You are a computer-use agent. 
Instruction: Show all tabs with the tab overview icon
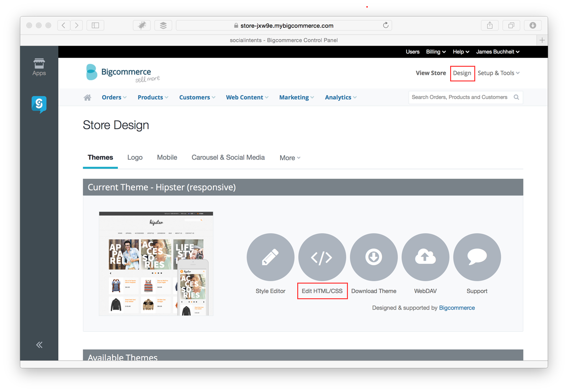point(511,25)
